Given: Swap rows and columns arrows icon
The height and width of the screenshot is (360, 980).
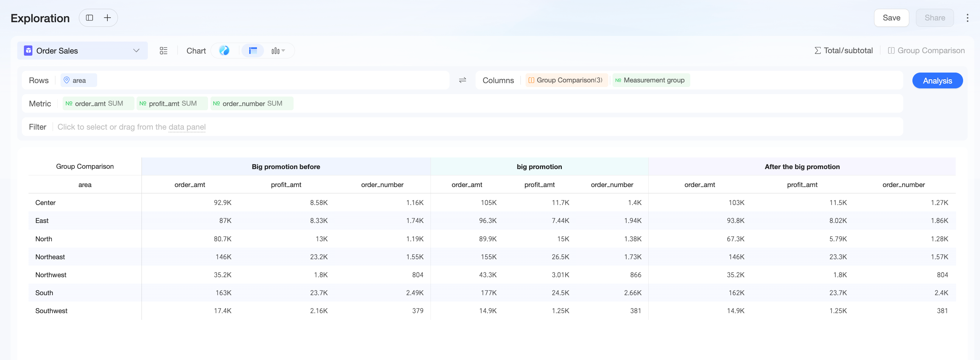Looking at the screenshot, I should 462,80.
